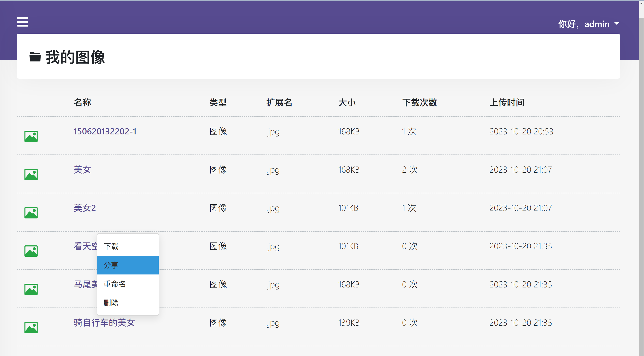Click the 大小 column header
644x356 pixels.
347,102
